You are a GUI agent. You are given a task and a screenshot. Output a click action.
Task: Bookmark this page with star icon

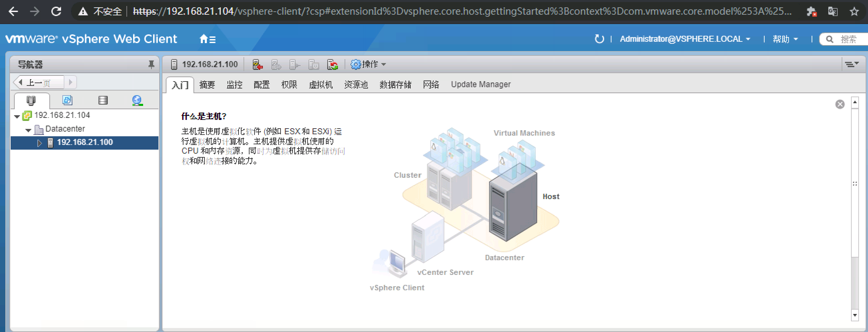854,11
